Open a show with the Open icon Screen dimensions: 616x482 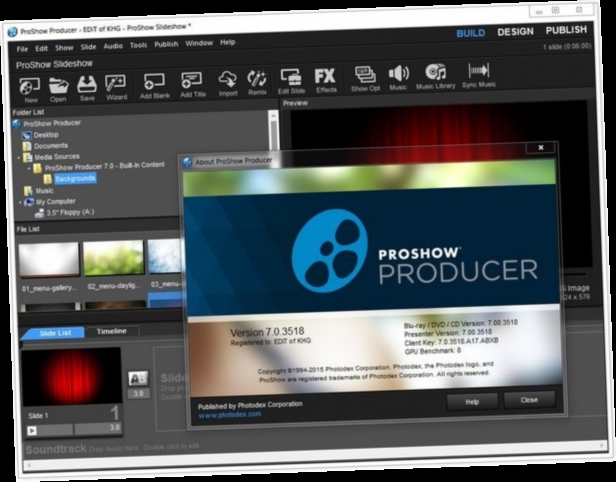coord(58,89)
